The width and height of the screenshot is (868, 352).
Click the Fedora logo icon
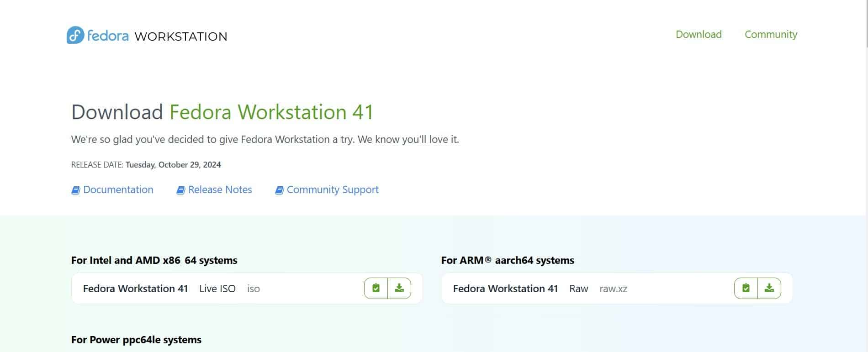tap(75, 35)
